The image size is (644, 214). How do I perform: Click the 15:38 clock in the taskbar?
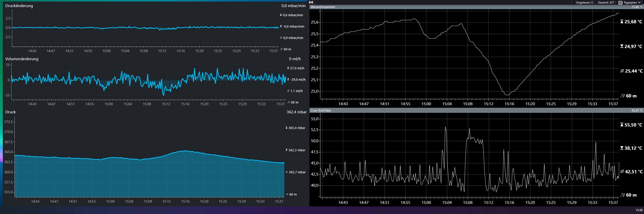pos(639,210)
